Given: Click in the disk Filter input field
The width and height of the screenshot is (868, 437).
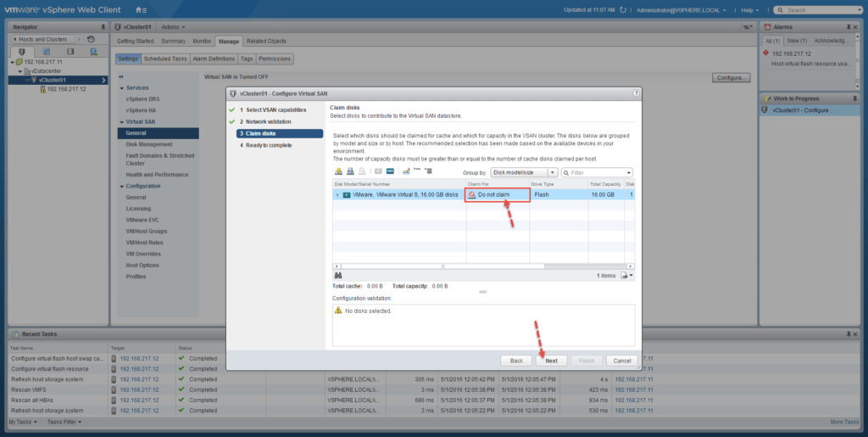Looking at the screenshot, I should [x=596, y=173].
